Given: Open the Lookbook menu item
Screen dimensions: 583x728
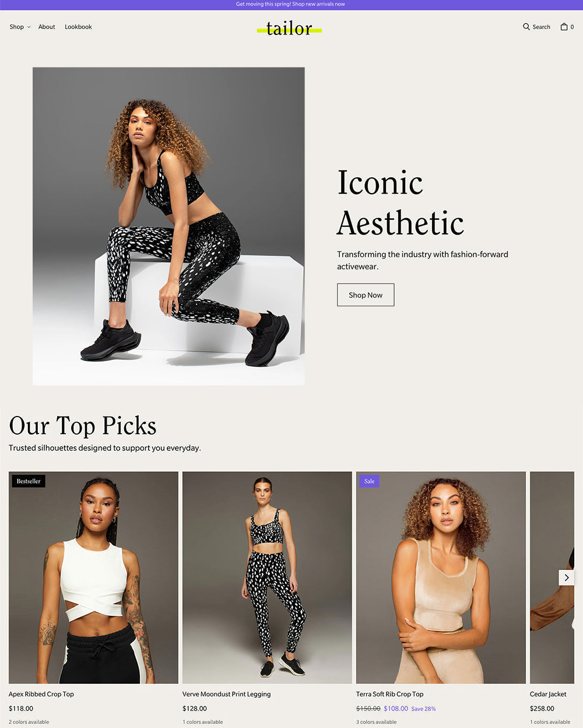Looking at the screenshot, I should [x=78, y=27].
